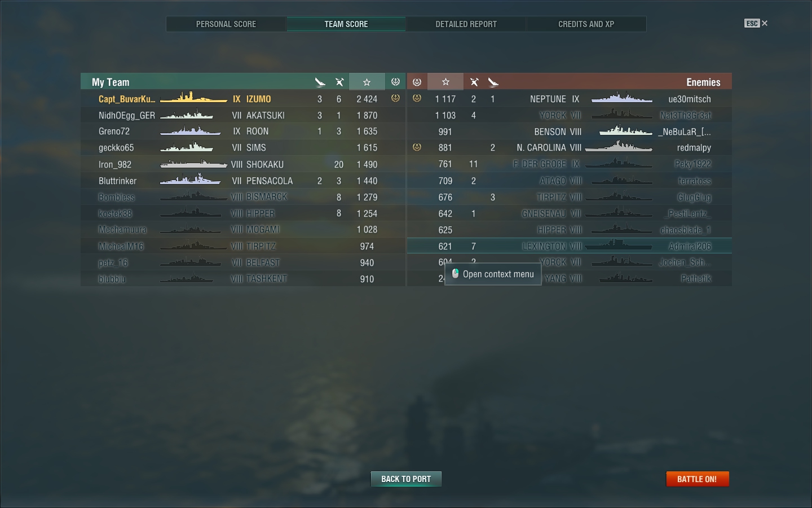Screen dimensions: 812x508
Task: Click the Izumo ship silhouette icon
Action: (193, 98)
